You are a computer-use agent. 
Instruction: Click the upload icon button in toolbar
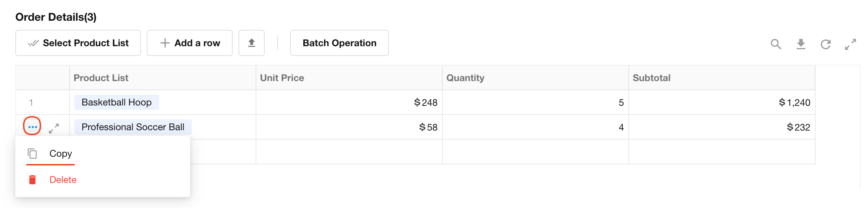[251, 43]
